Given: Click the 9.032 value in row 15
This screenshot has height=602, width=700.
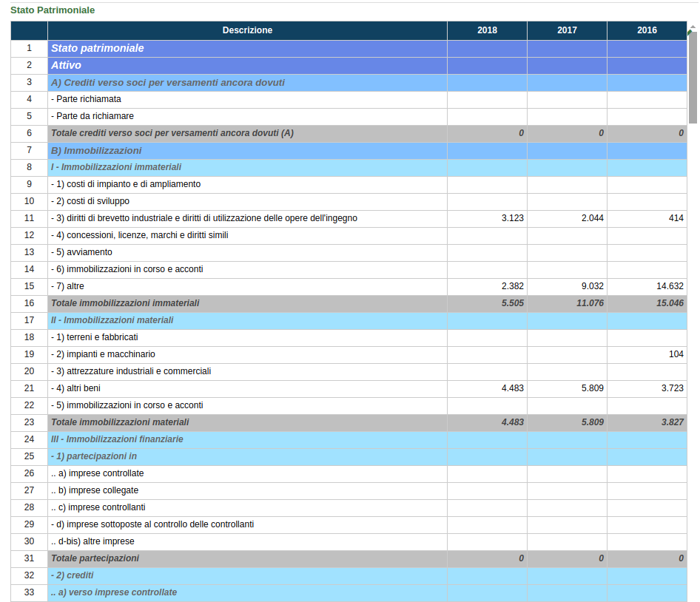Looking at the screenshot, I should point(593,286).
